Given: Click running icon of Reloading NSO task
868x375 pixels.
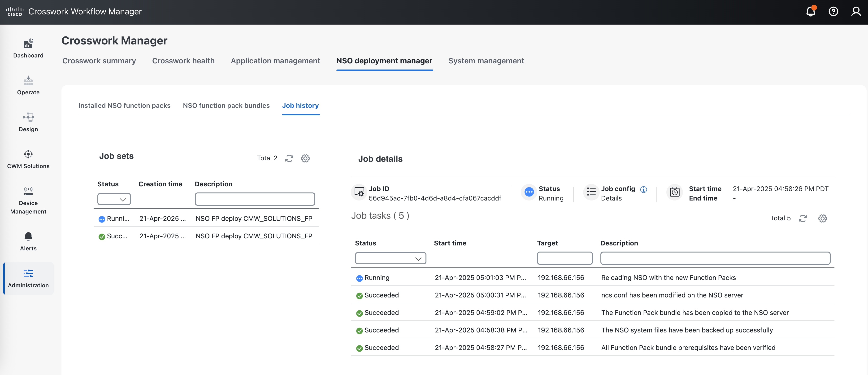Looking at the screenshot, I should coord(360,278).
